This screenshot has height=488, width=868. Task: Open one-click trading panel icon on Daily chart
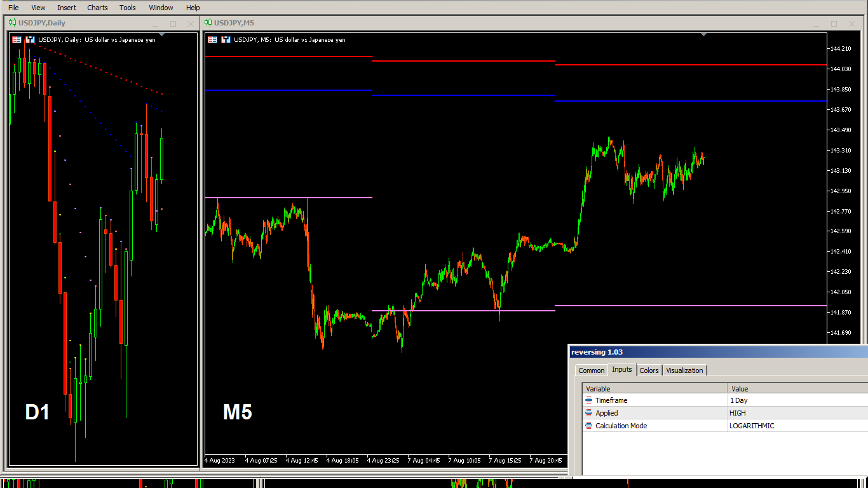click(x=17, y=39)
